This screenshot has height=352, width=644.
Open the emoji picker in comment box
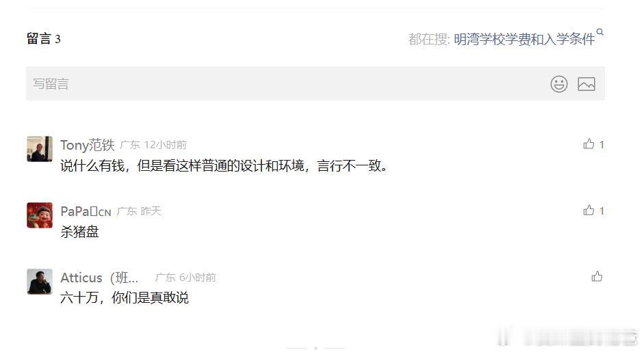(558, 84)
